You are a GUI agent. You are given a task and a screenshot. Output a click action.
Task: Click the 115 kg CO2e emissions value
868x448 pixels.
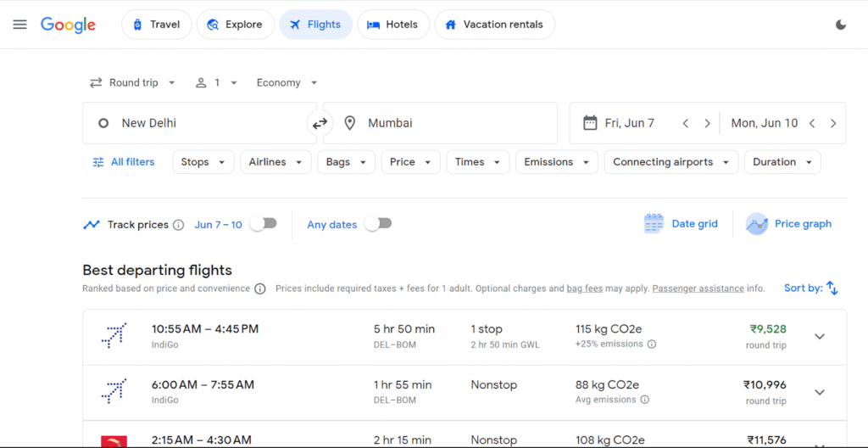[609, 329]
